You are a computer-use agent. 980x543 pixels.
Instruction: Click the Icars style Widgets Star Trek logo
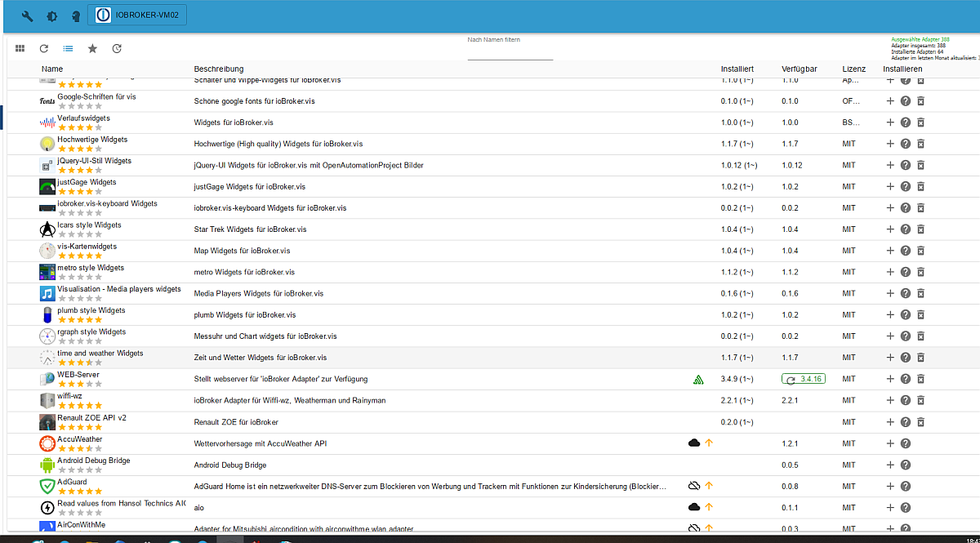47,229
